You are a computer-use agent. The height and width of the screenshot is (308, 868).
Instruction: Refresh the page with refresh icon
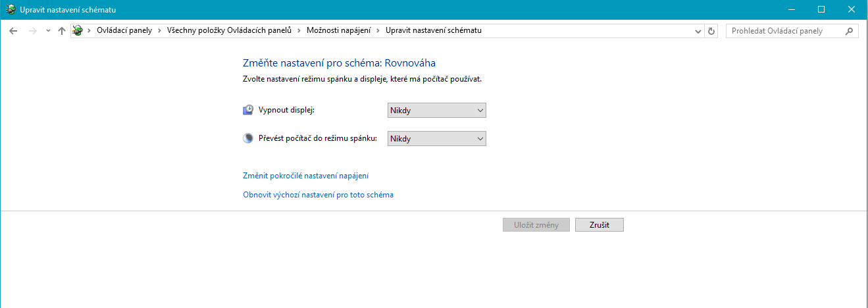coord(711,31)
